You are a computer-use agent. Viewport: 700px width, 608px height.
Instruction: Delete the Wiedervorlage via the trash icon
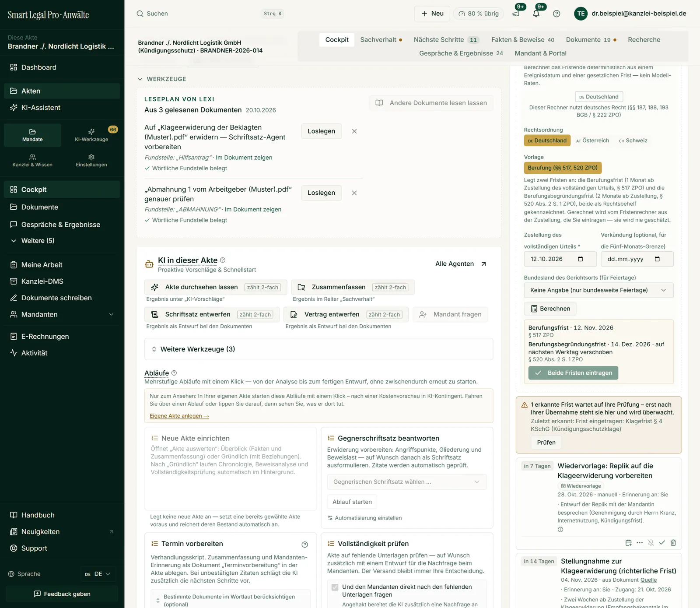673,543
